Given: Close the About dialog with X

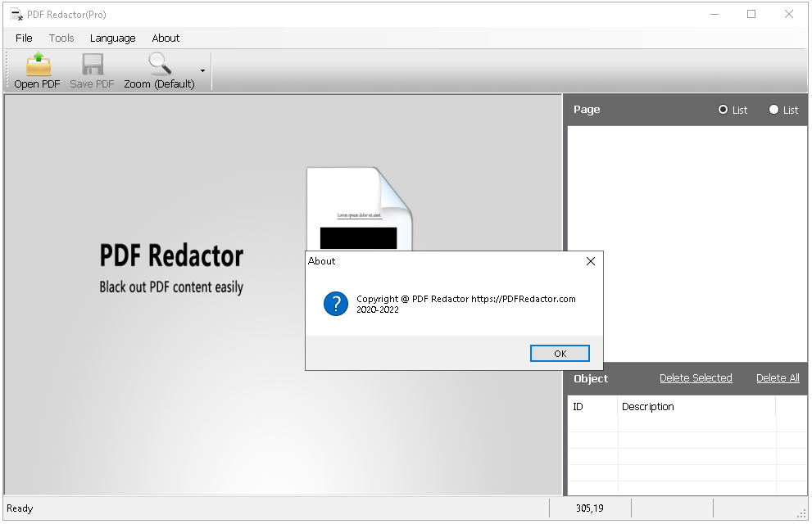Looking at the screenshot, I should coord(590,261).
